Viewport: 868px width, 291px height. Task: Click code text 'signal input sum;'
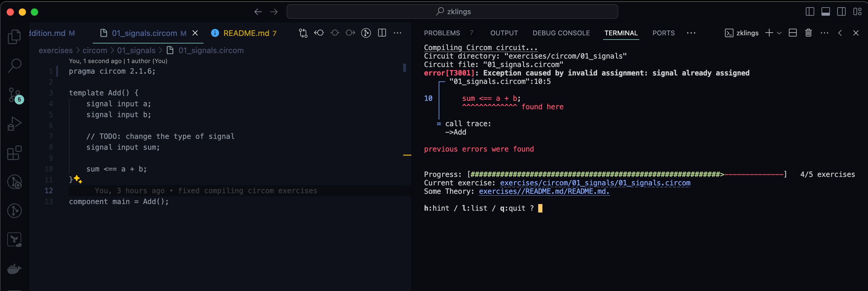pos(123,147)
